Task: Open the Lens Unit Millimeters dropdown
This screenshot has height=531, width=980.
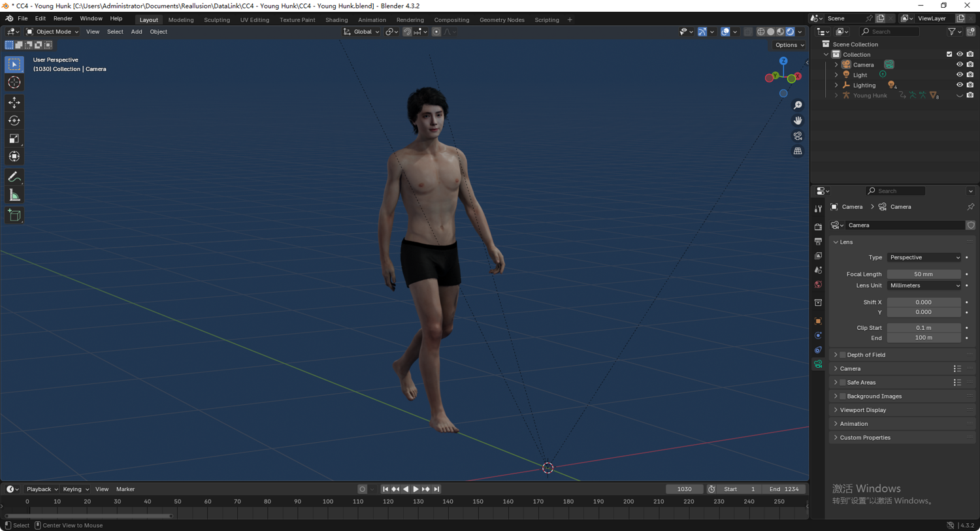Action: [924, 285]
